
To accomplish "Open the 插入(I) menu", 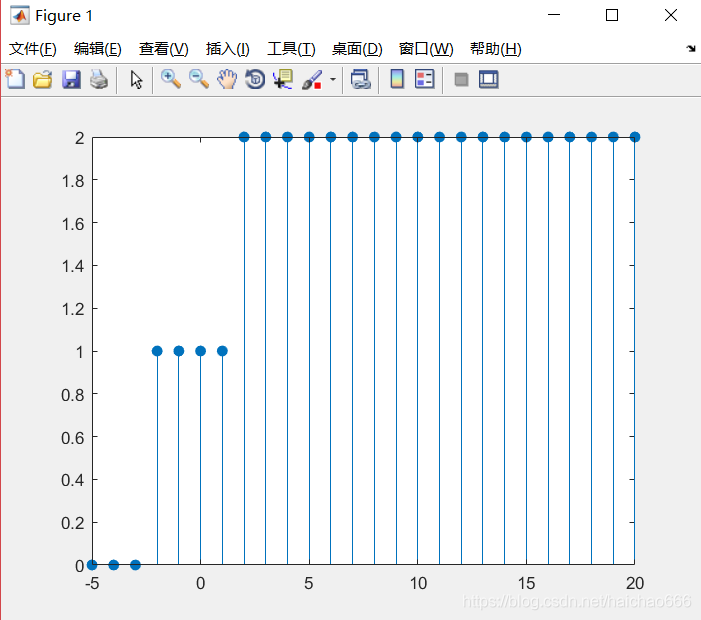I will pos(228,49).
